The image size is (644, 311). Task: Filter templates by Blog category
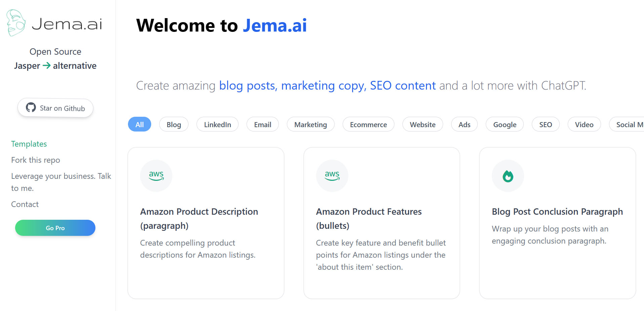(174, 124)
